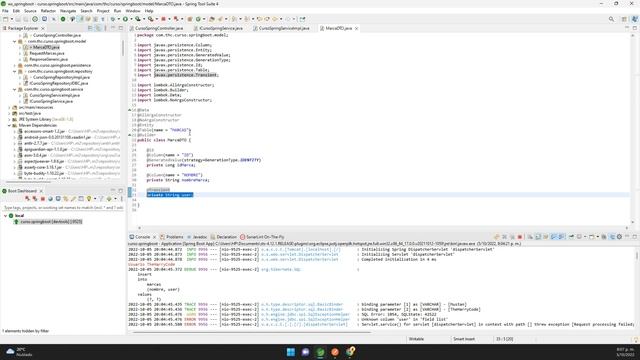This screenshot has width=640, height=360.
Task: Select the Declaration tab
Action: coord(224,237)
